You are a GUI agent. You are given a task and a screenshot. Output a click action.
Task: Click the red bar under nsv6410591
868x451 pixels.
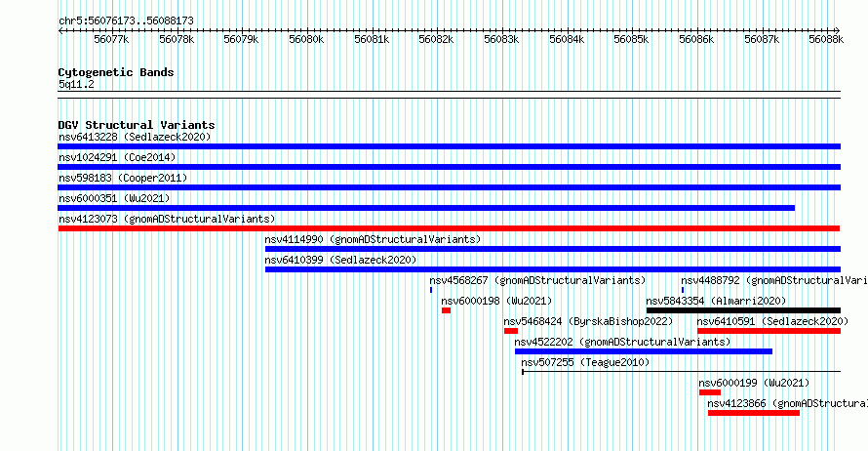pyautogui.click(x=769, y=331)
